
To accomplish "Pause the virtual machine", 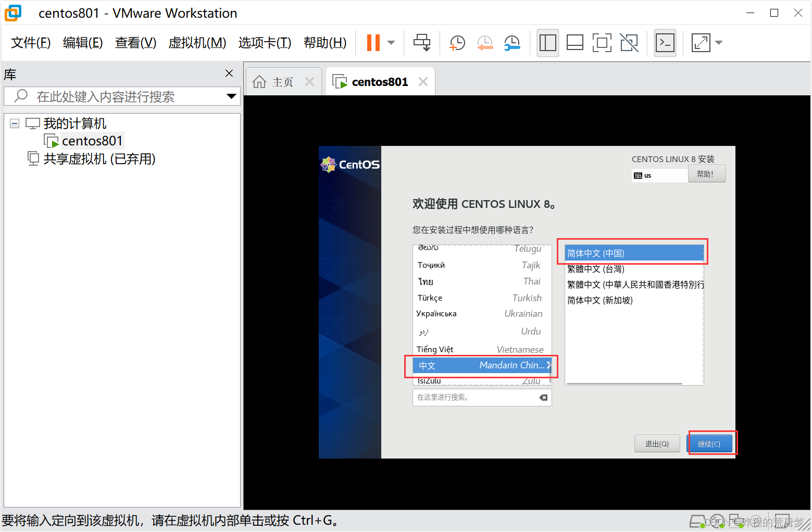I will pos(373,43).
